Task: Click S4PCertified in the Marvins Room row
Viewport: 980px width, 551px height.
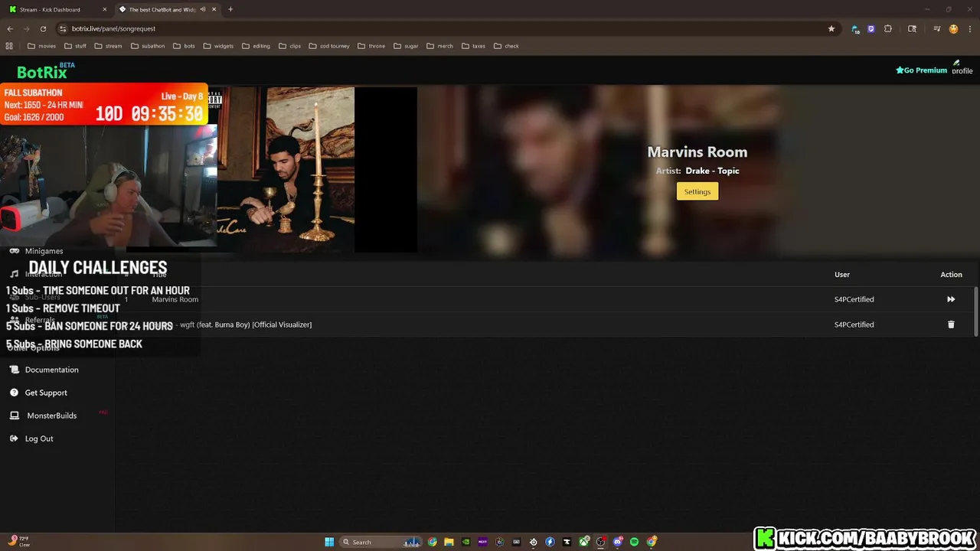Action: pyautogui.click(x=854, y=299)
